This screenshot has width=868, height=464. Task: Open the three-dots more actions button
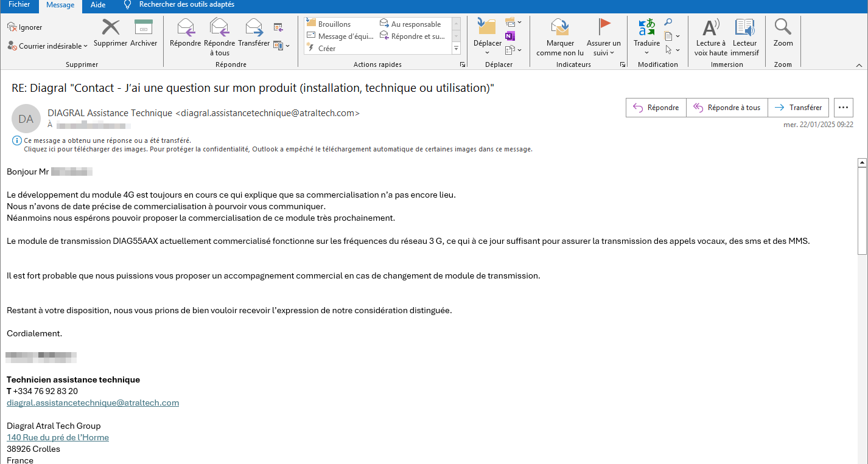843,108
